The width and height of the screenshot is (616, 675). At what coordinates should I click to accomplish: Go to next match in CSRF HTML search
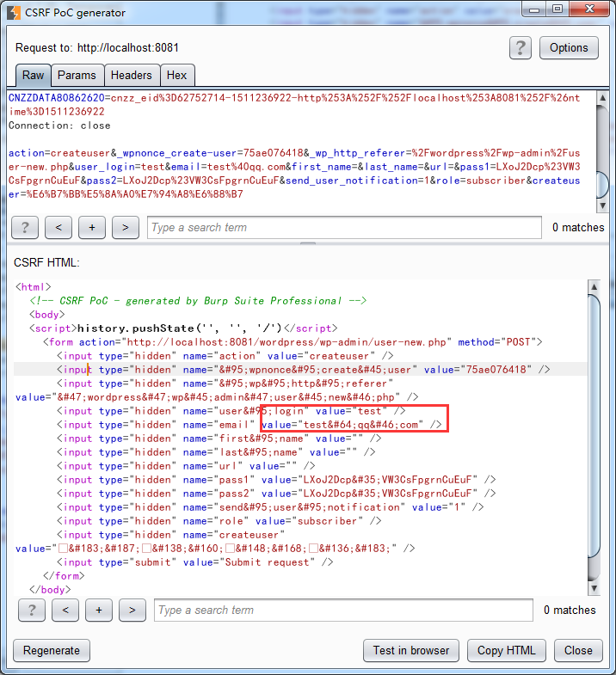point(132,610)
